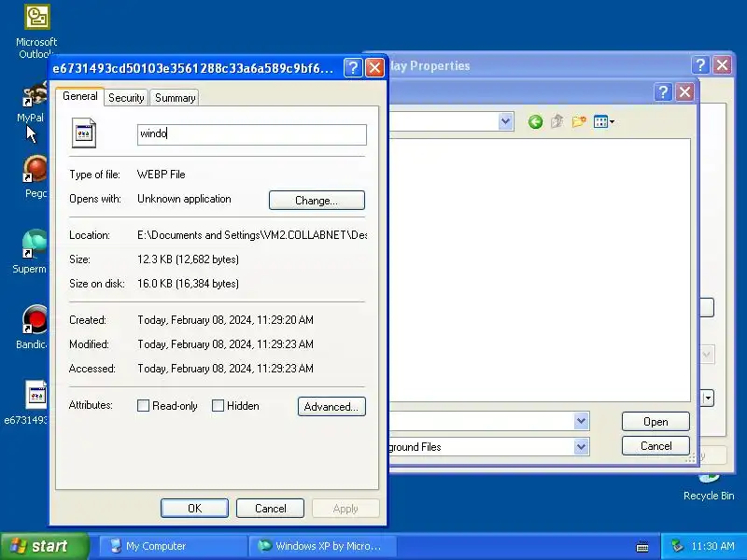Click Cancel in the Browse dialog
747x560 pixels.
coord(655,446)
